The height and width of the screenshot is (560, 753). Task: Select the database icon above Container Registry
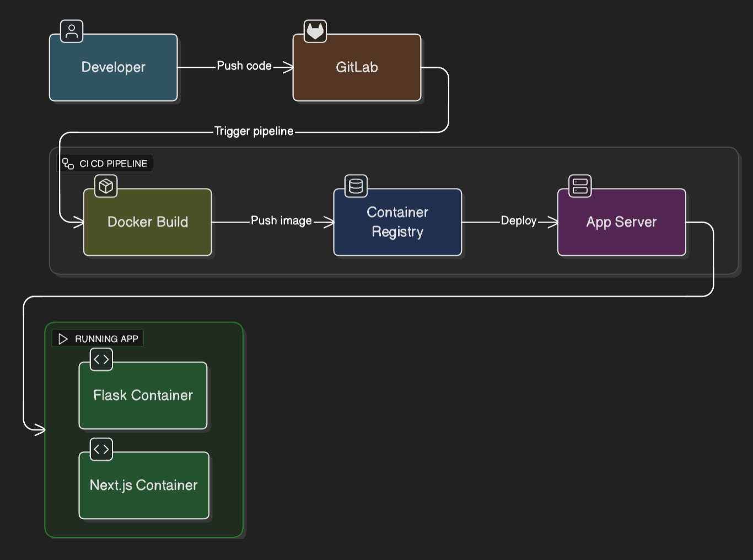(x=356, y=186)
